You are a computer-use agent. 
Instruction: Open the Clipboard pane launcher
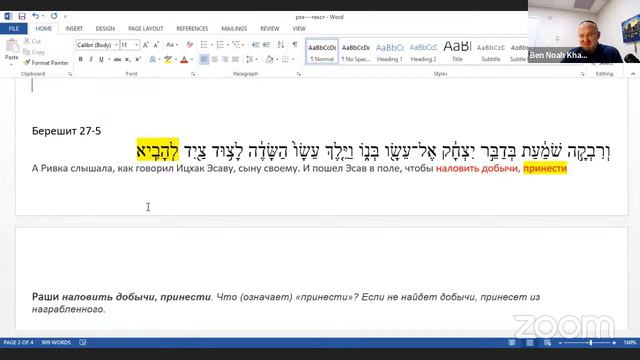(x=70, y=74)
